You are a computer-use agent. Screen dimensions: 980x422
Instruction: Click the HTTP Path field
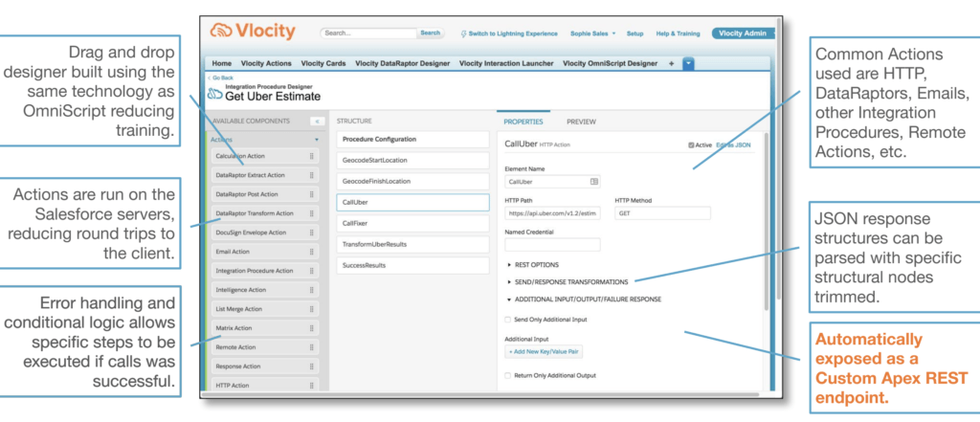[552, 213]
